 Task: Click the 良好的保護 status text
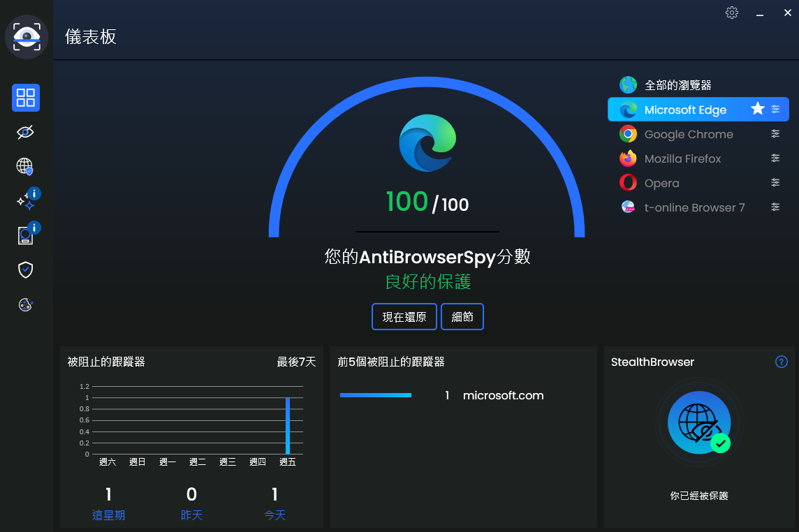point(428,282)
